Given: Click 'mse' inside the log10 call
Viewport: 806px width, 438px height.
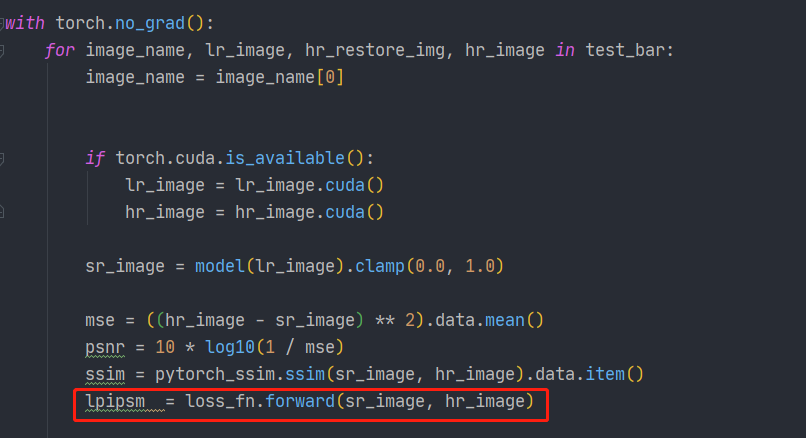Looking at the screenshot, I should click(x=320, y=348).
